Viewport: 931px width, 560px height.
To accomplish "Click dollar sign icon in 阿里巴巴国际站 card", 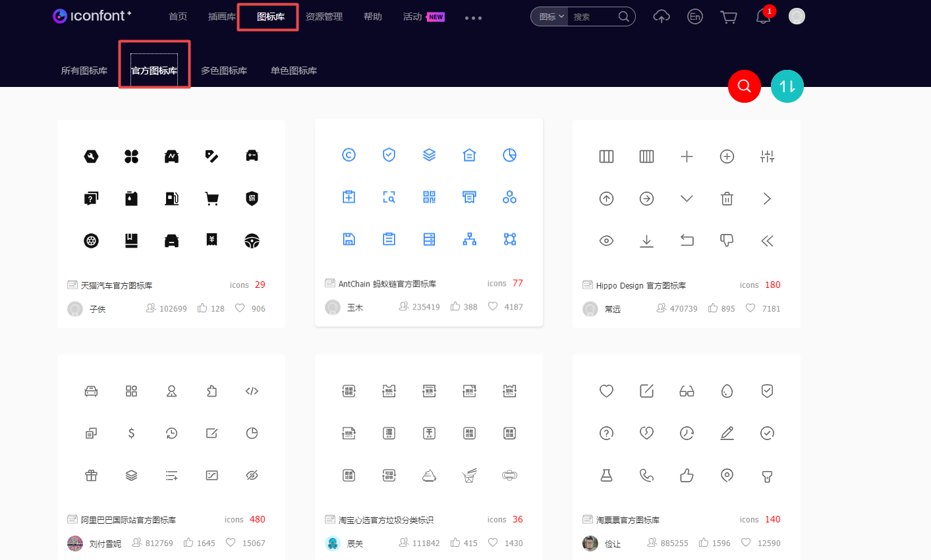I will 131,433.
